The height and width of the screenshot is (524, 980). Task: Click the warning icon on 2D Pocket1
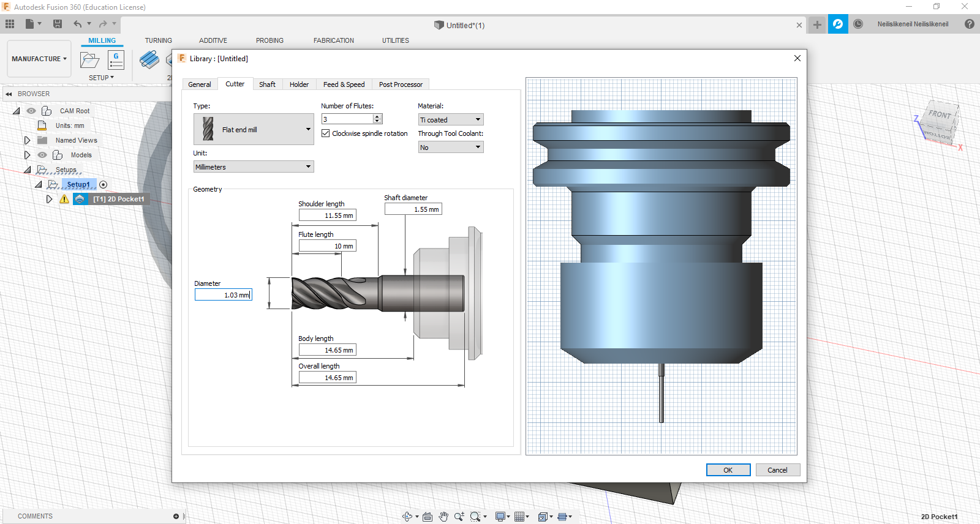click(64, 199)
